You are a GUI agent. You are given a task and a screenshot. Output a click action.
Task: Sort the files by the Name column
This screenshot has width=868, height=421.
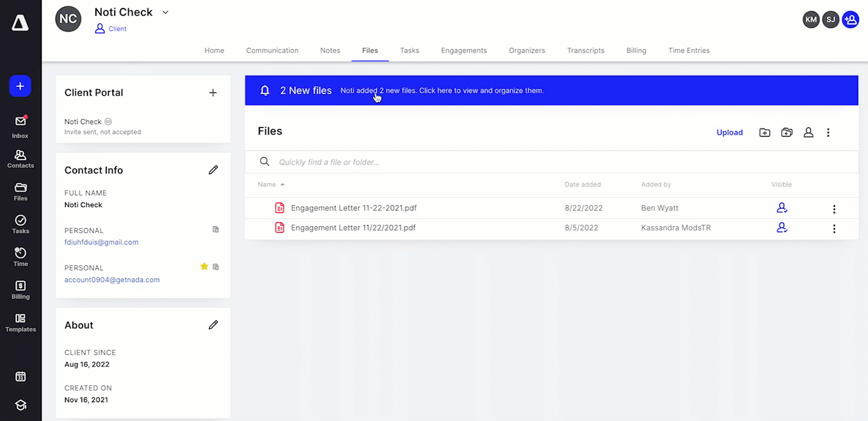271,184
